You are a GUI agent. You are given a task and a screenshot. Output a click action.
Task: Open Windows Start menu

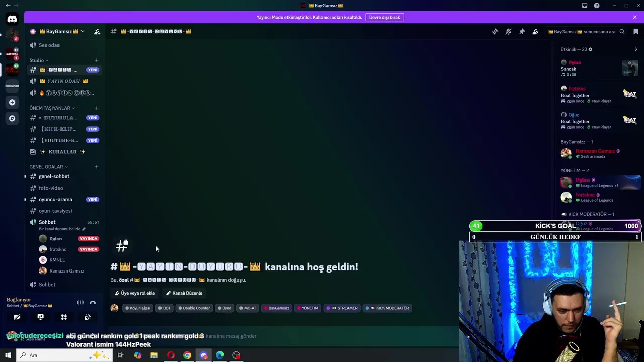click(8, 355)
